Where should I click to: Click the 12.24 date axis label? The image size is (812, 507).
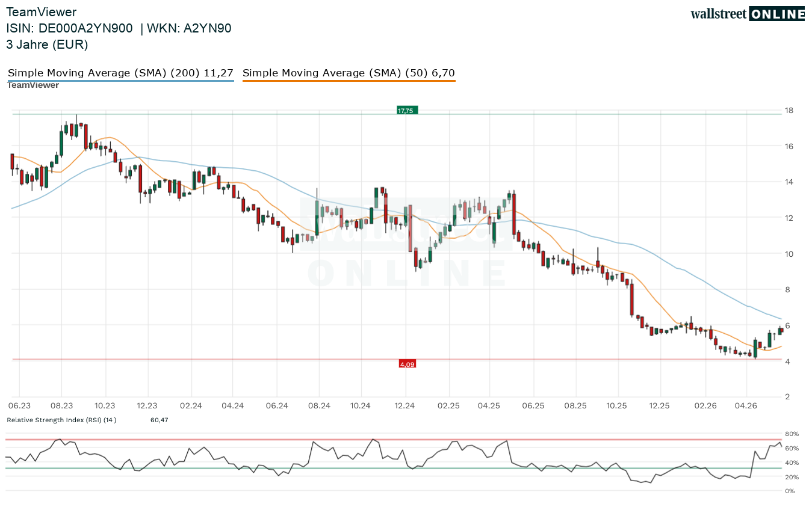coord(405,406)
